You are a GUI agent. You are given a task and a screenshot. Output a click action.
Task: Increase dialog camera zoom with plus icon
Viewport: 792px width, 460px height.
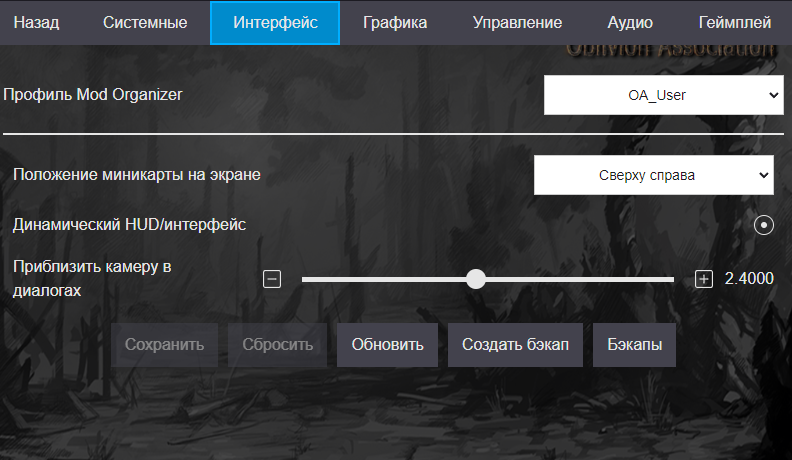coord(703,279)
